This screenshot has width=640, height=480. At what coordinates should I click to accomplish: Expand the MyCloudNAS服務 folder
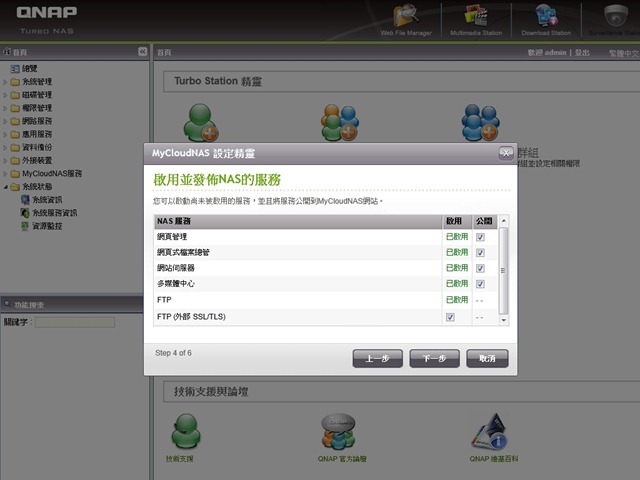point(5,174)
